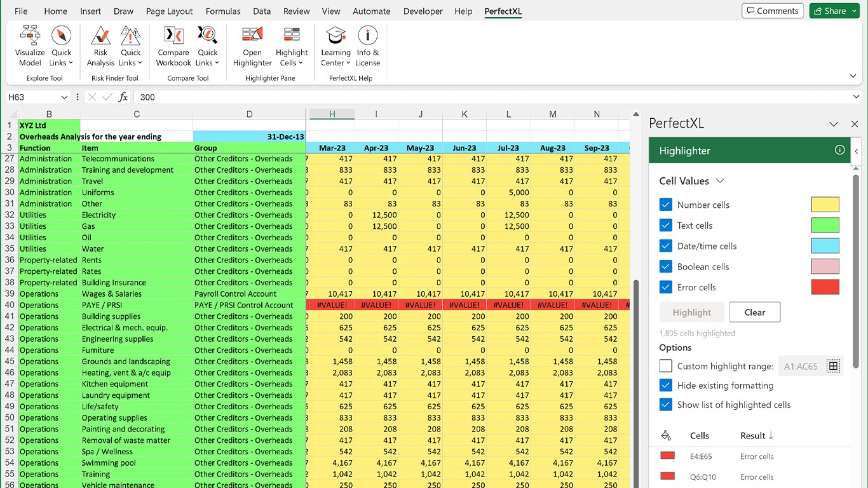The image size is (868, 488).
Task: Uncheck the Date/time cells checkbox
Action: pos(666,246)
